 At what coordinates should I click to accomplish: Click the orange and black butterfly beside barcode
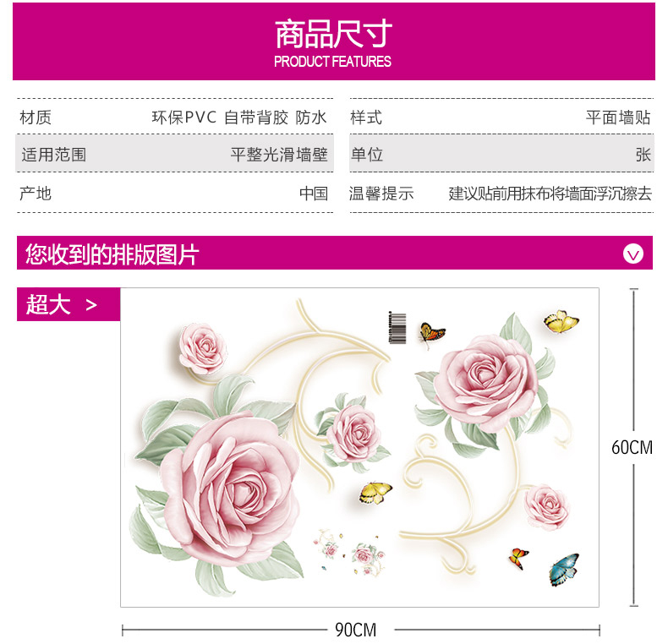431,334
